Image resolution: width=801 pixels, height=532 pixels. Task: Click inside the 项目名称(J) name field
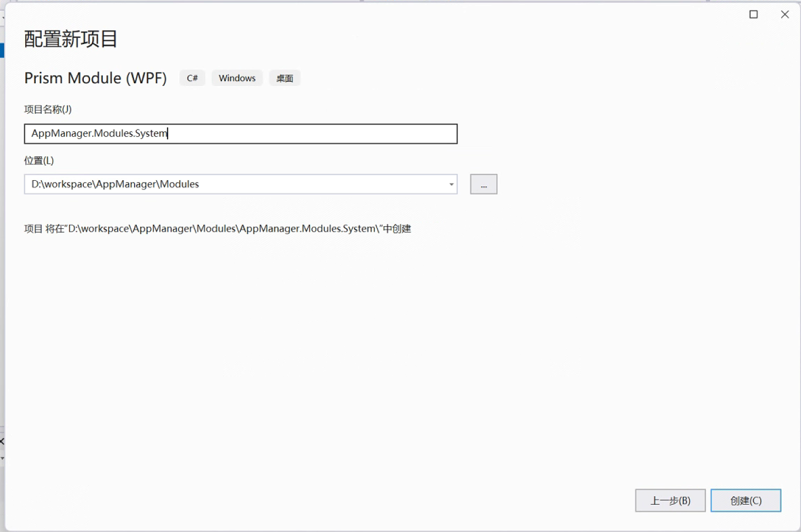tap(240, 133)
